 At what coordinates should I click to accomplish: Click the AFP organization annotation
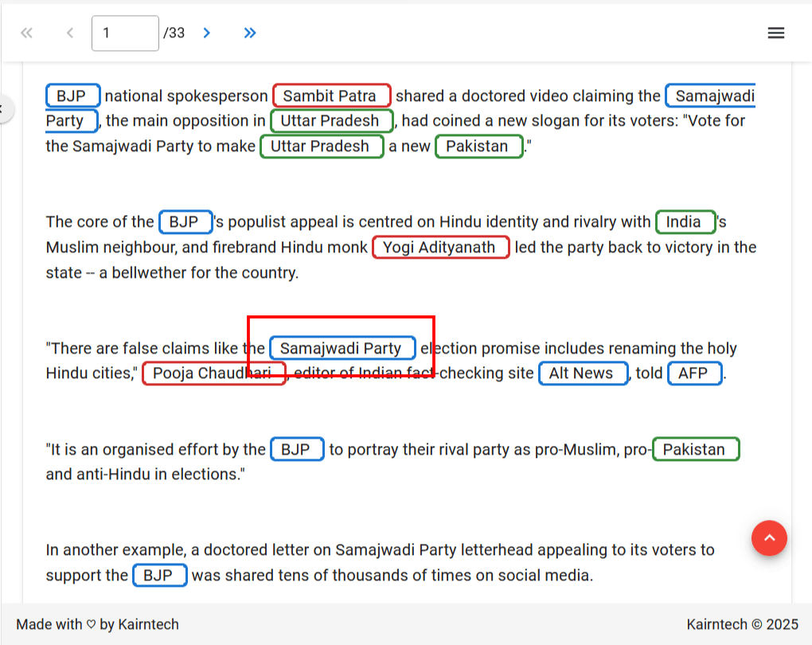(694, 373)
